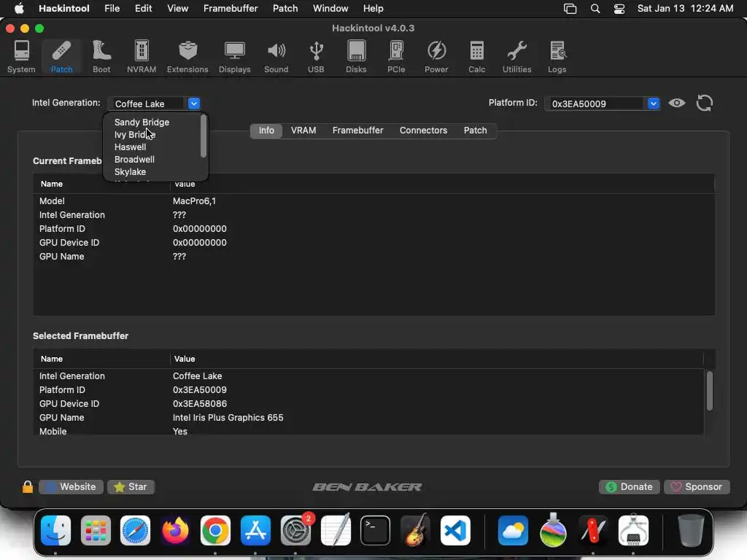
Task: Open Spotlight search in menu bar
Action: click(595, 8)
